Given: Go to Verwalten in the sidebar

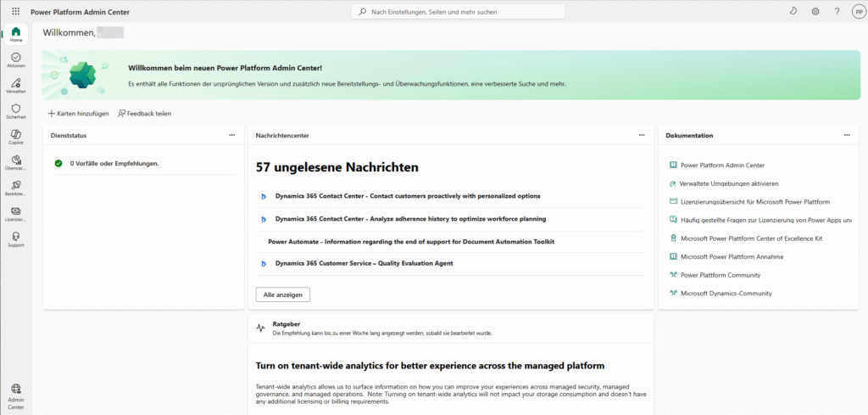Looking at the screenshot, I should tap(16, 86).
